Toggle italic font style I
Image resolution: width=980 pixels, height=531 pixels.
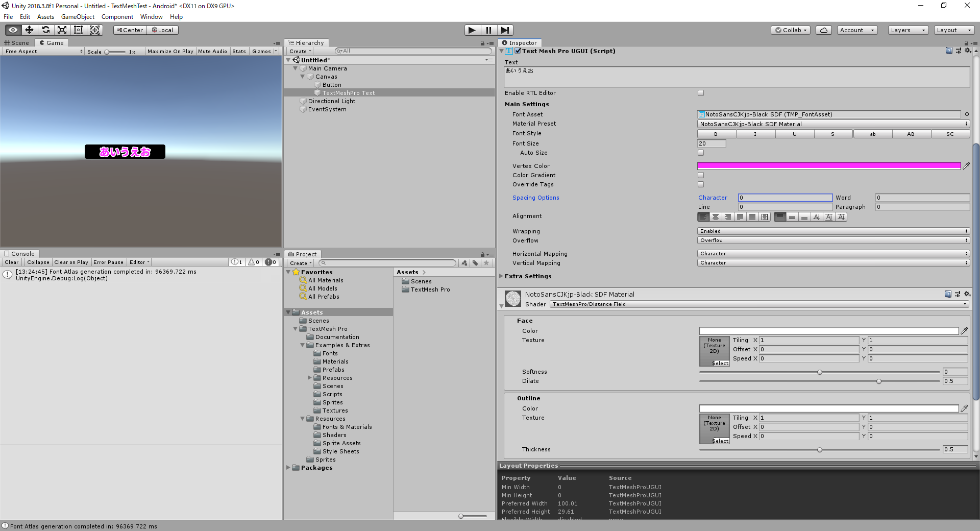[755, 134]
